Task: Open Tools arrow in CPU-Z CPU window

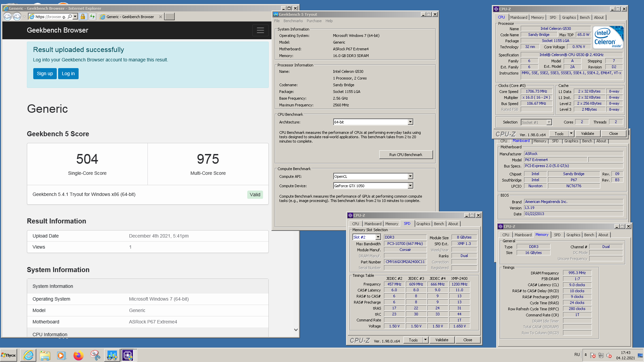Action: [x=571, y=134]
